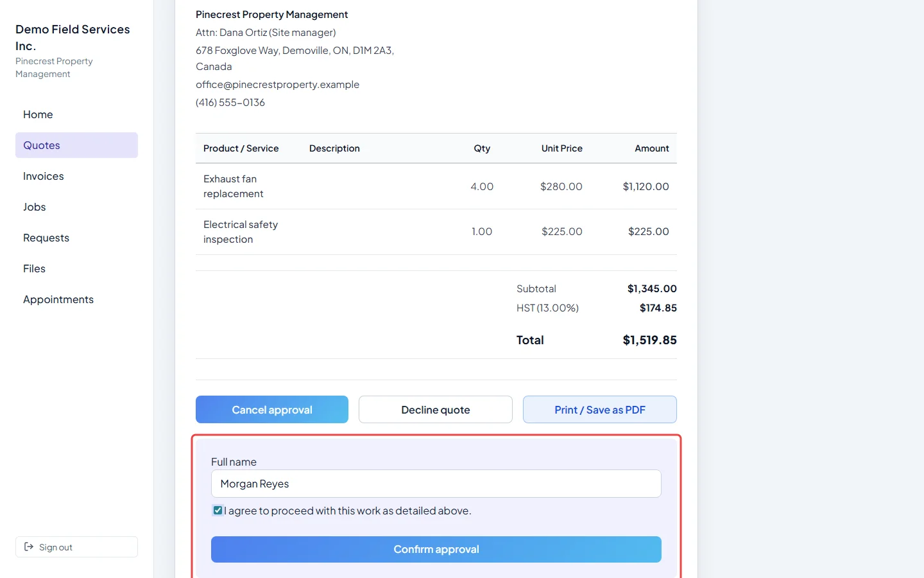Click the Qty column header
This screenshot has width=924, height=578.
coord(482,148)
